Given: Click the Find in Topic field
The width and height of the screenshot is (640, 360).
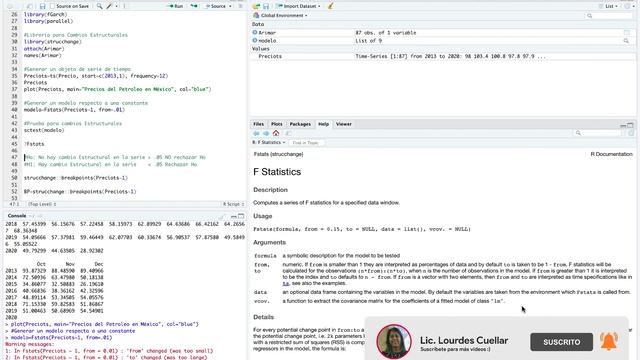Looking at the screenshot, I should click(x=307, y=143).
